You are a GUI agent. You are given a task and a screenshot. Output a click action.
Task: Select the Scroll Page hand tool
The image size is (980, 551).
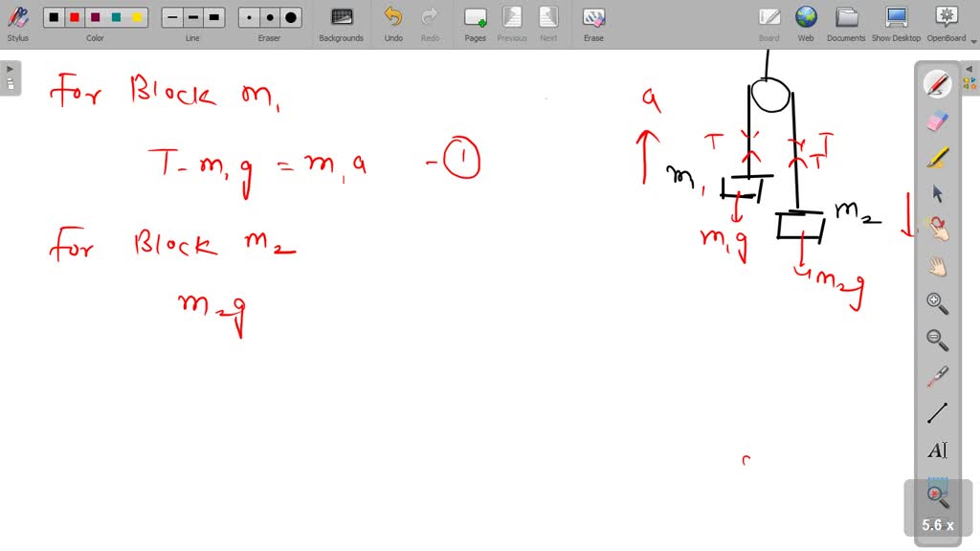tap(937, 267)
